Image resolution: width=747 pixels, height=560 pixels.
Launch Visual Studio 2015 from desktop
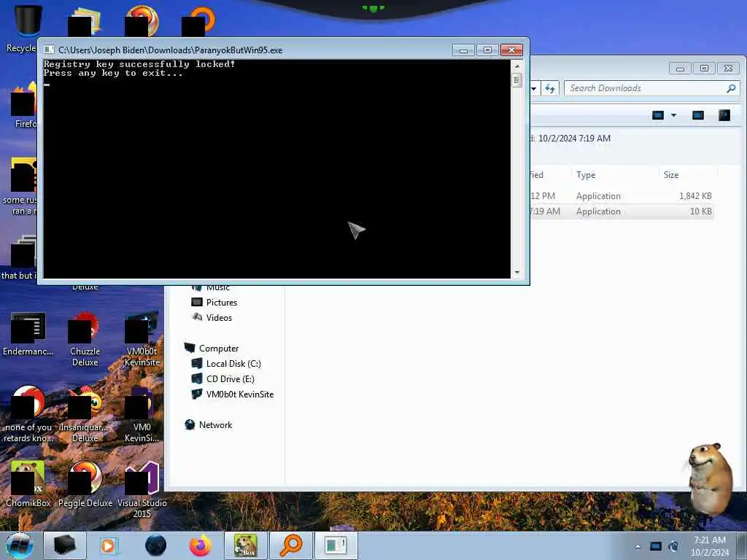(x=142, y=490)
